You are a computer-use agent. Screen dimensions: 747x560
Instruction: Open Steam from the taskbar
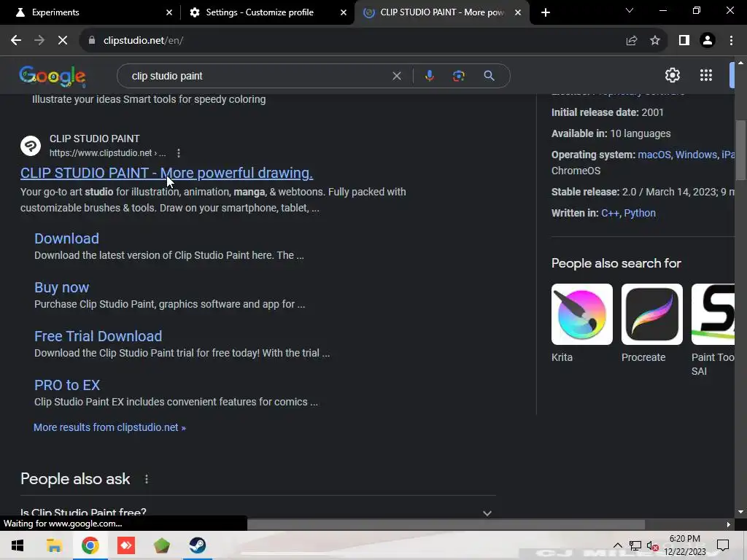pos(197,545)
